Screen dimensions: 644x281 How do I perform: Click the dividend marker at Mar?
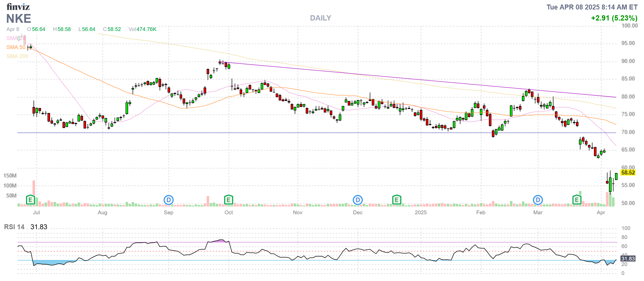[x=538, y=200]
